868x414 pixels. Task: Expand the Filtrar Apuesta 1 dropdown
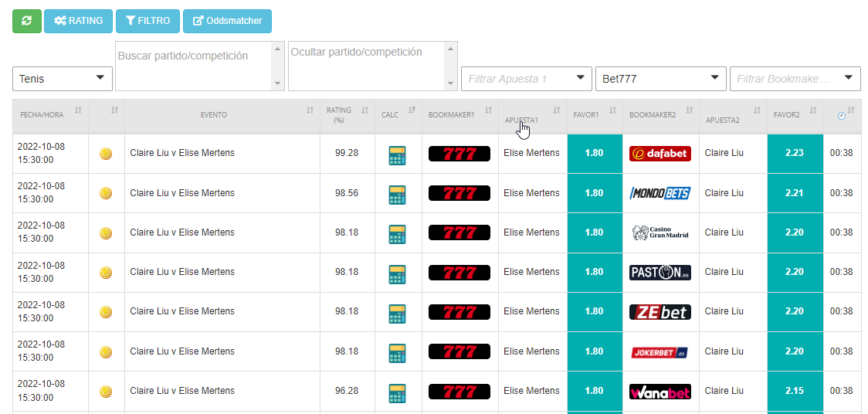[x=526, y=79]
